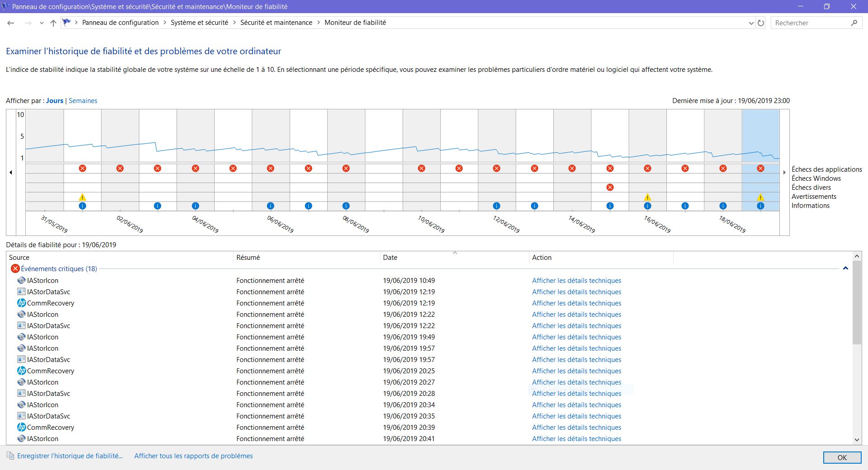Open the address bar history dropdown
868x470 pixels.
click(751, 23)
